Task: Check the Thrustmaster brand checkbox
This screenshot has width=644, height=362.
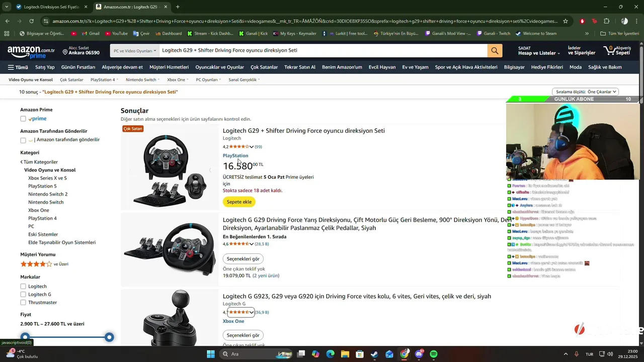Action: point(23,303)
